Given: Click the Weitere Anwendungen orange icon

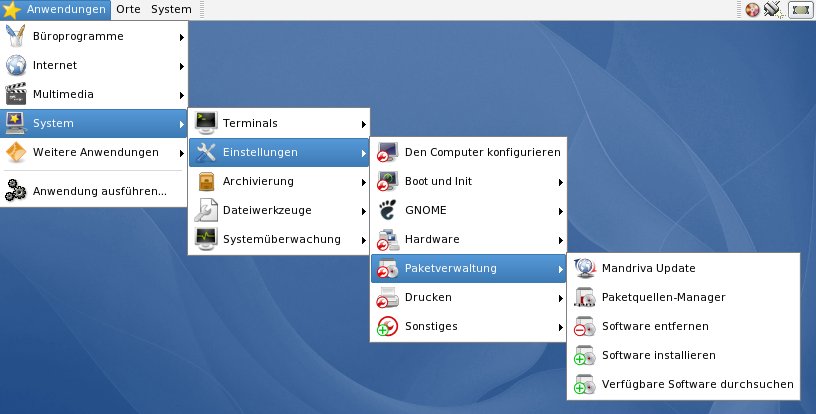Looking at the screenshot, I should click(16, 152).
